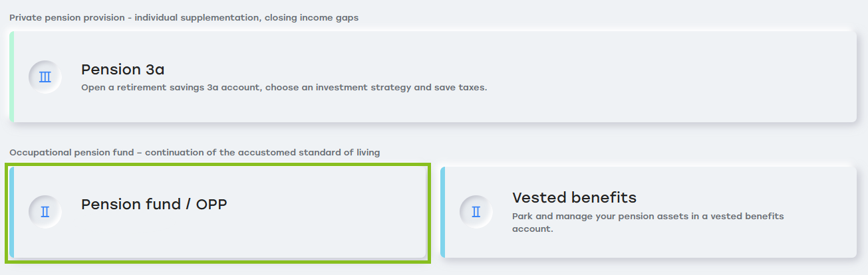Click the pillar II icon beside Pension fund / OPP
Image resolution: width=868 pixels, height=275 pixels.
click(x=45, y=212)
